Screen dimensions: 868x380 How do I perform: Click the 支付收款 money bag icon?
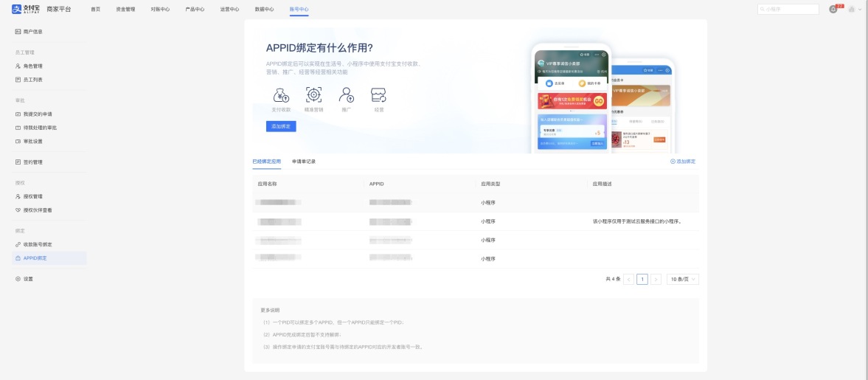[x=281, y=94]
